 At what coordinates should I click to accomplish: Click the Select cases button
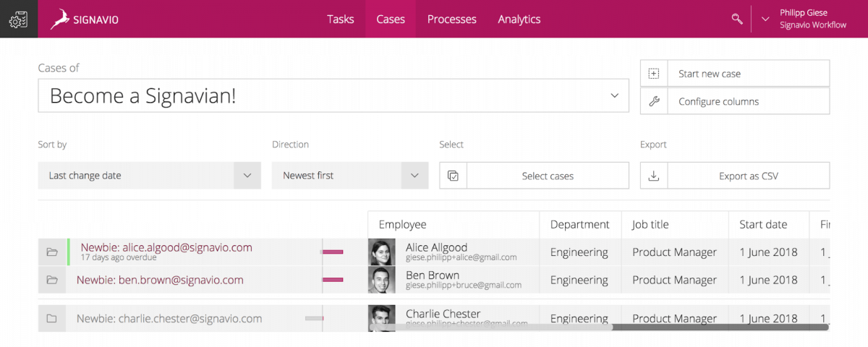(535, 176)
